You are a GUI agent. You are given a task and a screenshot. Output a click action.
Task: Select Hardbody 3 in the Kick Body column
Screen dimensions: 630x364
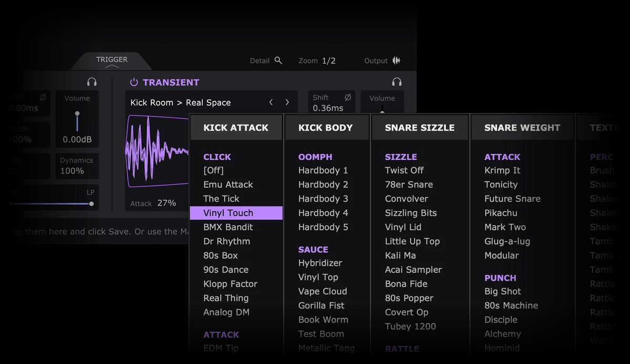(x=323, y=199)
